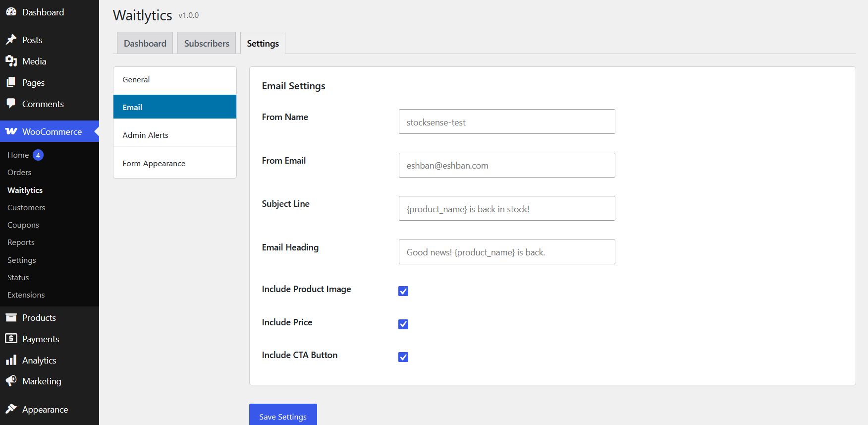
Task: Open the Subscribers tab
Action: point(207,43)
